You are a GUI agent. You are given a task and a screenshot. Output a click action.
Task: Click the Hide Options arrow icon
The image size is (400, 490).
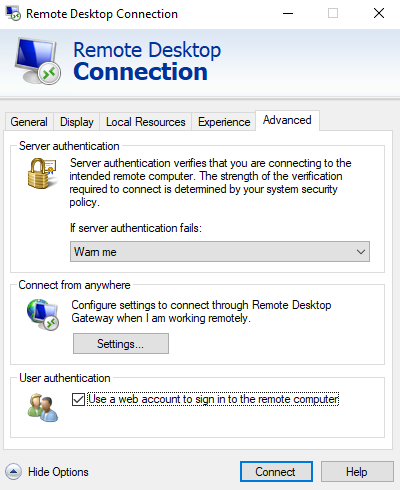(13, 472)
